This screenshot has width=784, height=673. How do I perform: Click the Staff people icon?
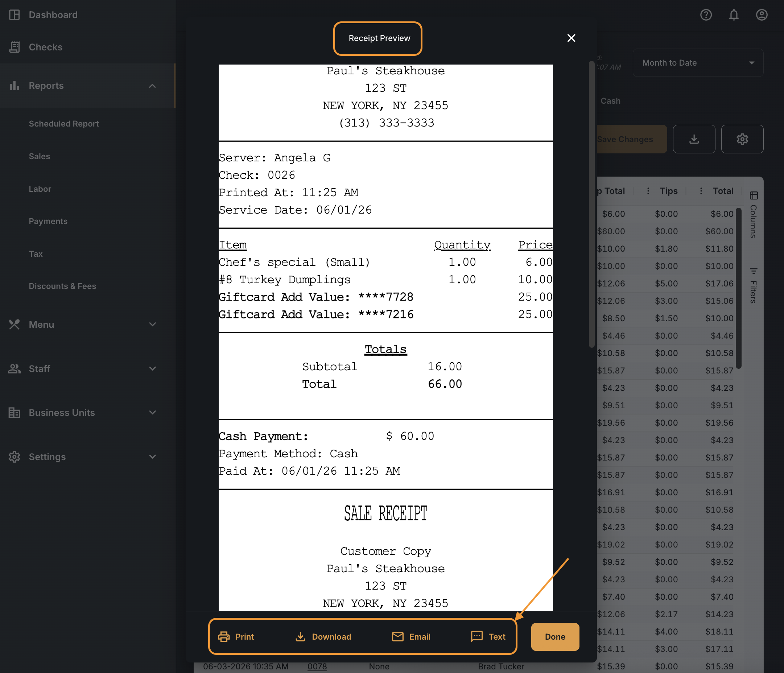[15, 368]
